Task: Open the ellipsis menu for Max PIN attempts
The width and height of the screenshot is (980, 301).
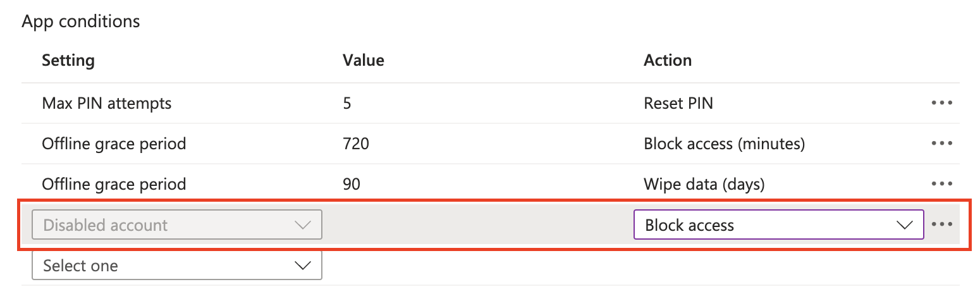Action: coord(941,103)
